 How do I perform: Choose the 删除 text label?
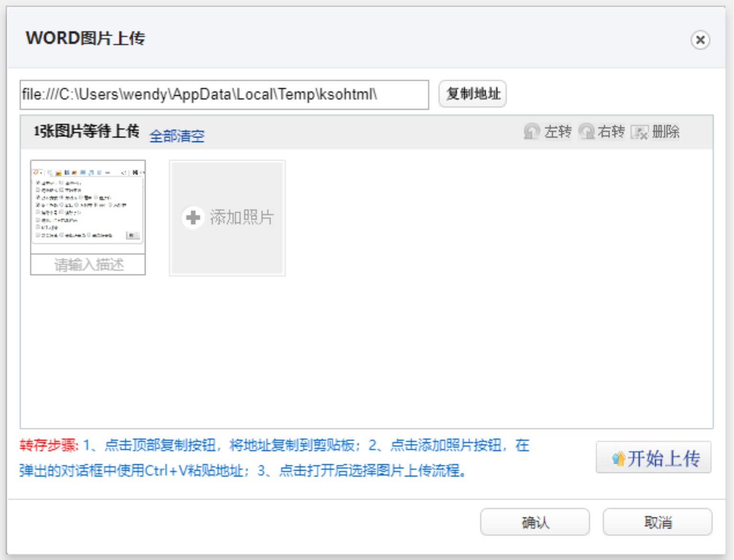[x=666, y=132]
